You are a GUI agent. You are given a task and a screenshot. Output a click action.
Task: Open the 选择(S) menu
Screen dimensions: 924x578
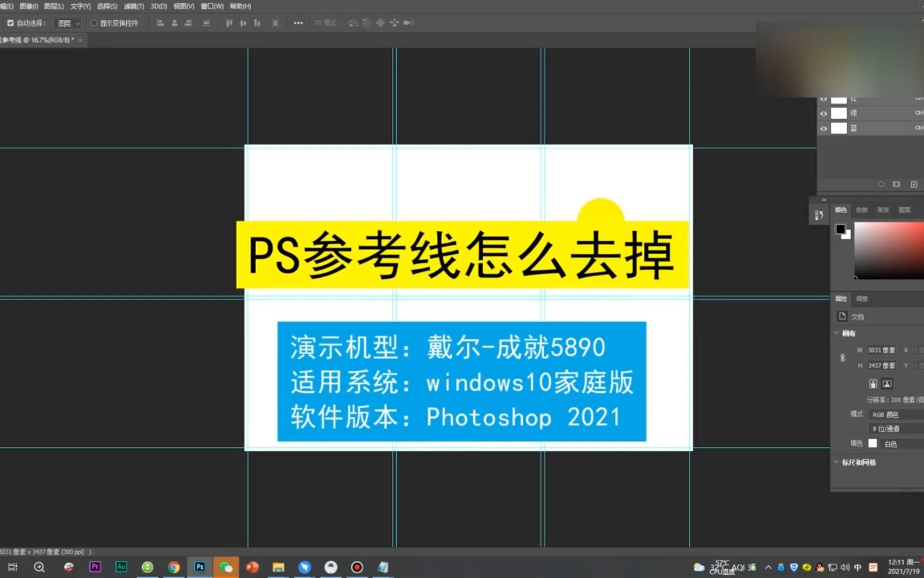click(107, 6)
